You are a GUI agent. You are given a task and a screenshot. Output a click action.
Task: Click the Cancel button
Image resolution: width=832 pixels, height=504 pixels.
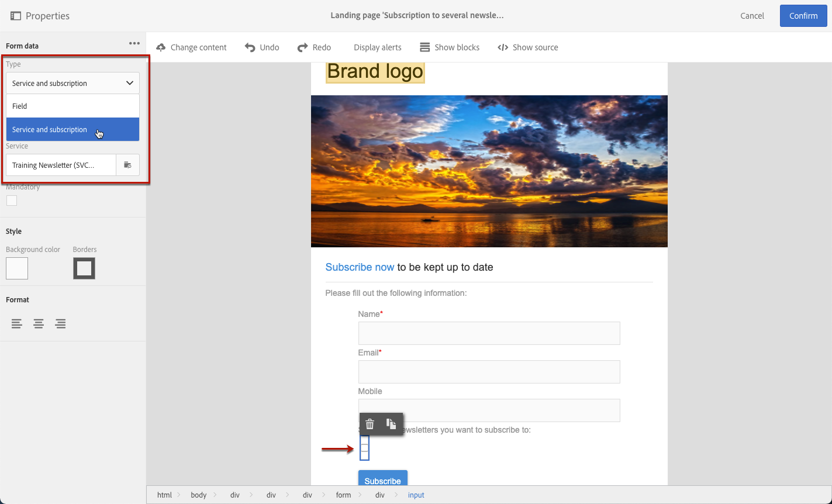tap(752, 16)
